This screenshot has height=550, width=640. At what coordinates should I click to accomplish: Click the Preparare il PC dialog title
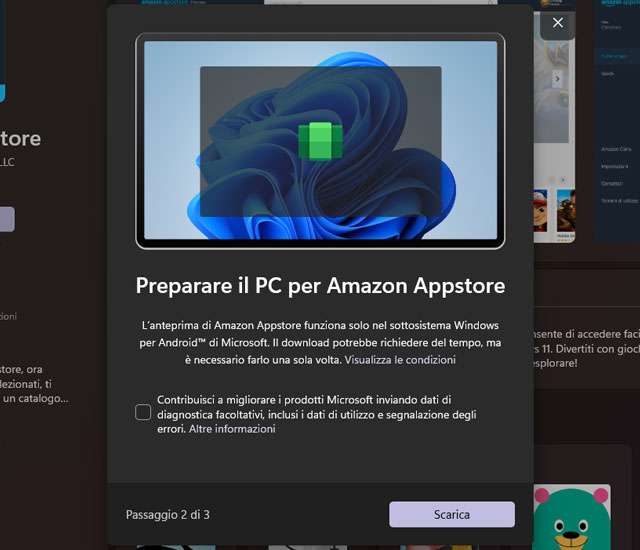tap(320, 286)
